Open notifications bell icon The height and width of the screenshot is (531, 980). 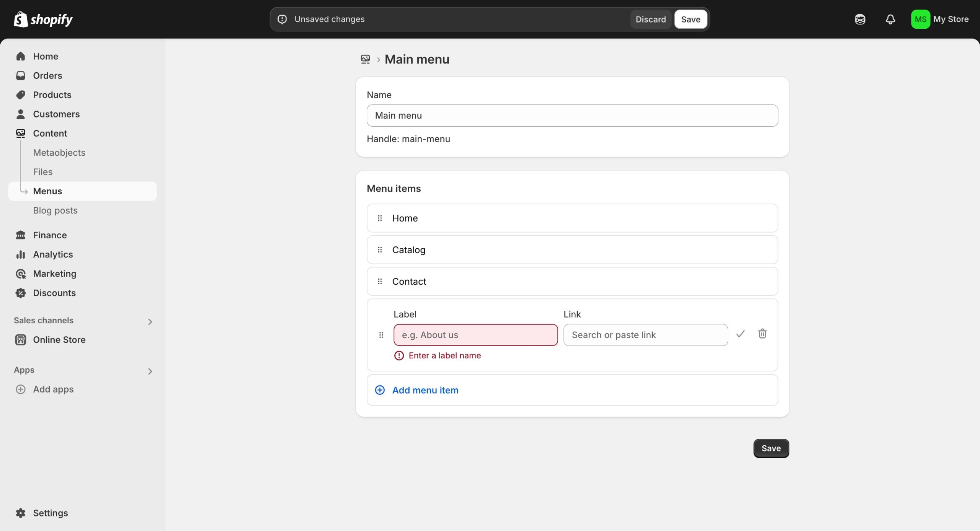coord(890,19)
